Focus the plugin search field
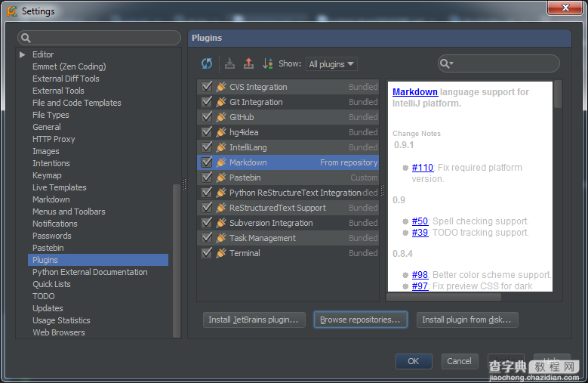The height and width of the screenshot is (383, 588). pos(499,63)
